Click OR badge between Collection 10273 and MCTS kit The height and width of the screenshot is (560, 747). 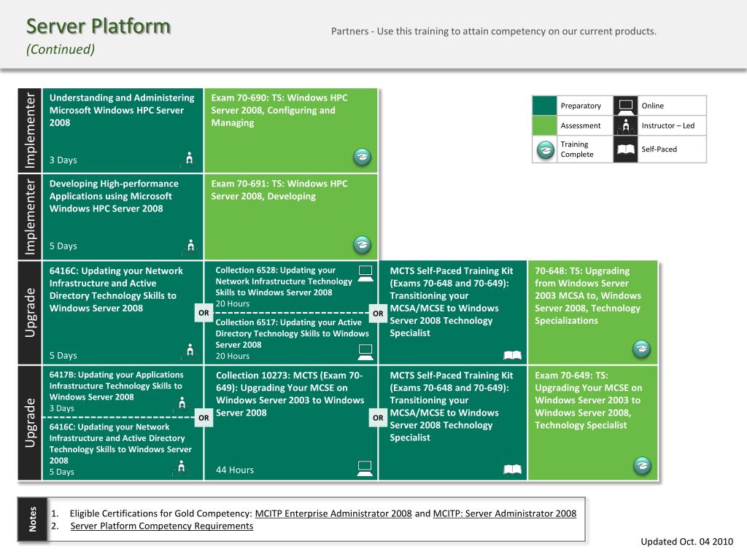pos(378,418)
